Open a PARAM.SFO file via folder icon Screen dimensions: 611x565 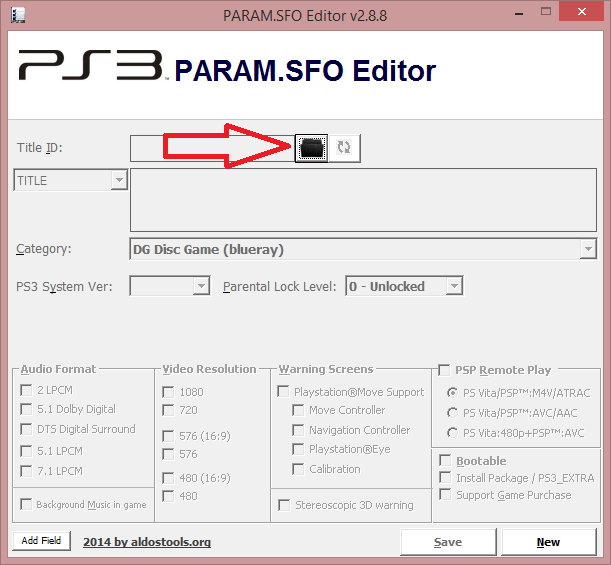tap(311, 148)
